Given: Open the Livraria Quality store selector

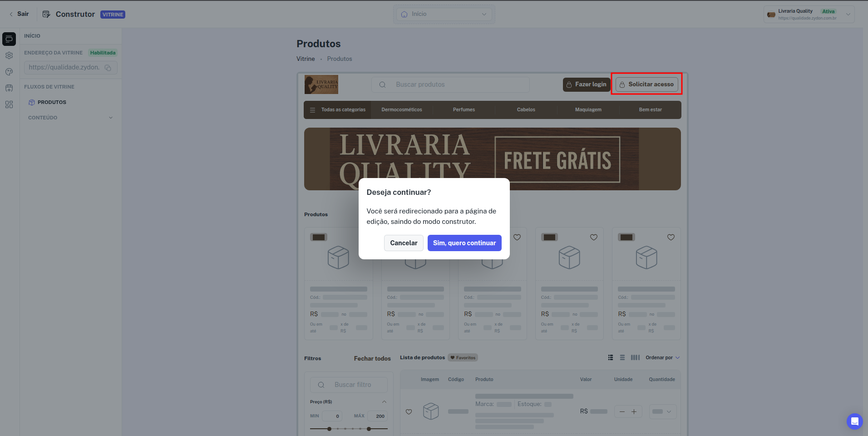Looking at the screenshot, I should [809, 14].
